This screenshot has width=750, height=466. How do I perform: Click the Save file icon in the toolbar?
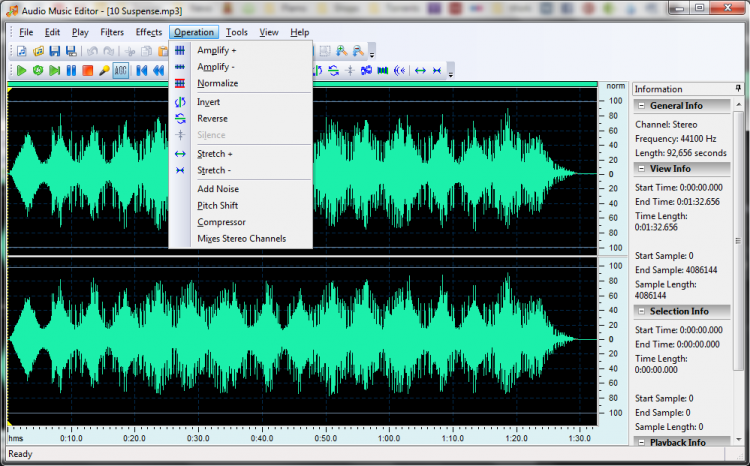pos(55,51)
